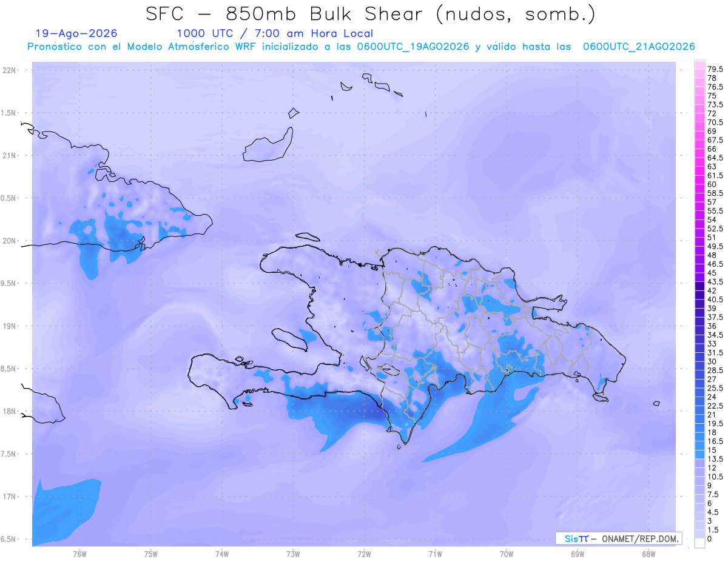This screenshot has width=728, height=562.
Task: Click the legend value 43.5
Action: tap(715, 281)
